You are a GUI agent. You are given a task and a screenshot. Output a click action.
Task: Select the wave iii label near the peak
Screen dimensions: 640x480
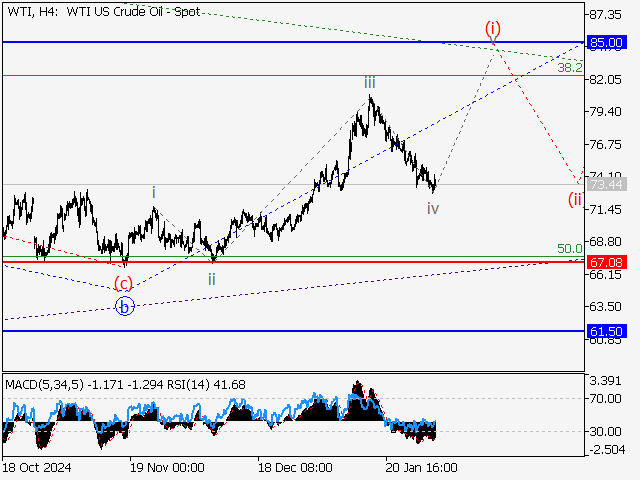(370, 83)
